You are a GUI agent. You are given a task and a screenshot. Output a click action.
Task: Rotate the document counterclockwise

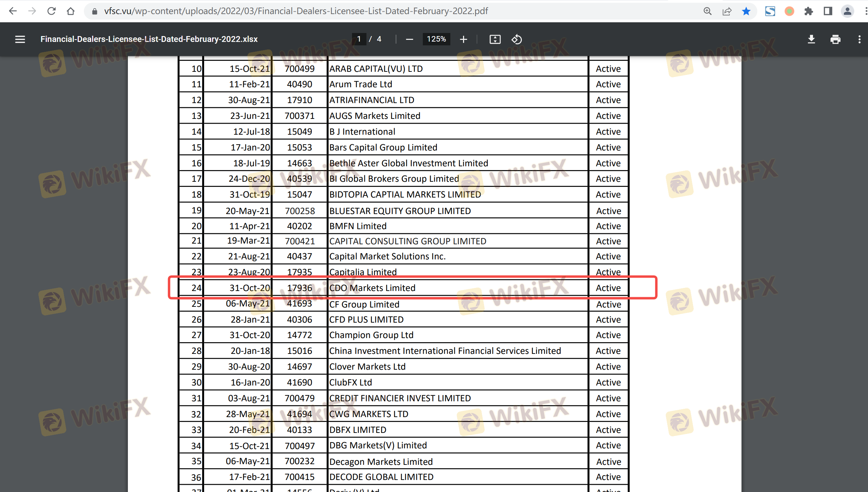click(x=516, y=39)
